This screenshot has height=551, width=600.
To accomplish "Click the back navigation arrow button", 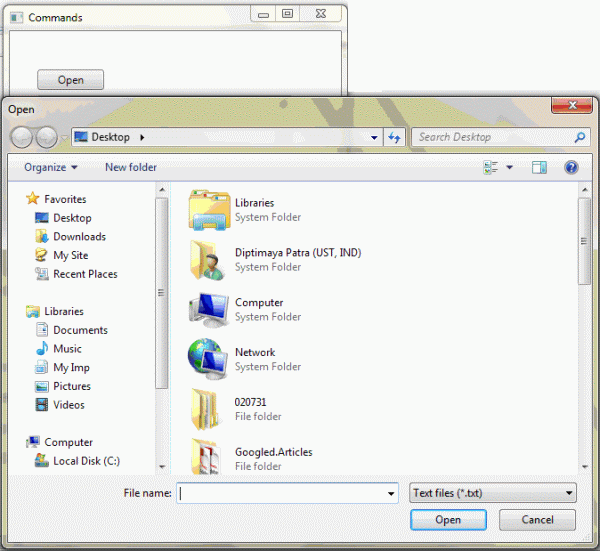I will [x=21, y=137].
